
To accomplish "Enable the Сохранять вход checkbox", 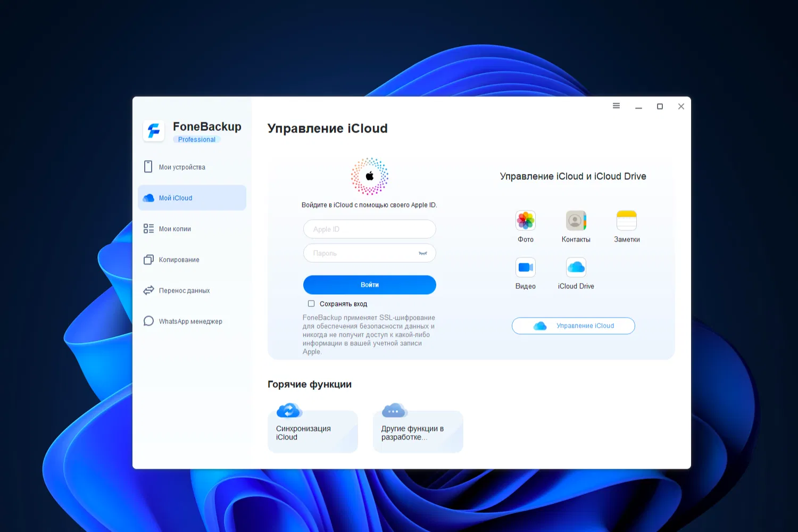I will pos(311,304).
